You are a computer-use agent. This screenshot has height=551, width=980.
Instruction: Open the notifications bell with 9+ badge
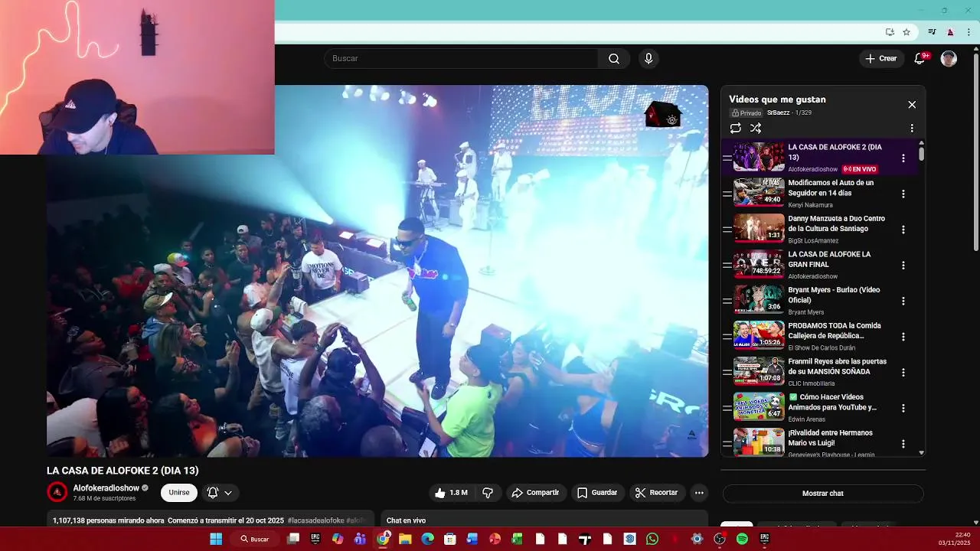click(x=920, y=59)
